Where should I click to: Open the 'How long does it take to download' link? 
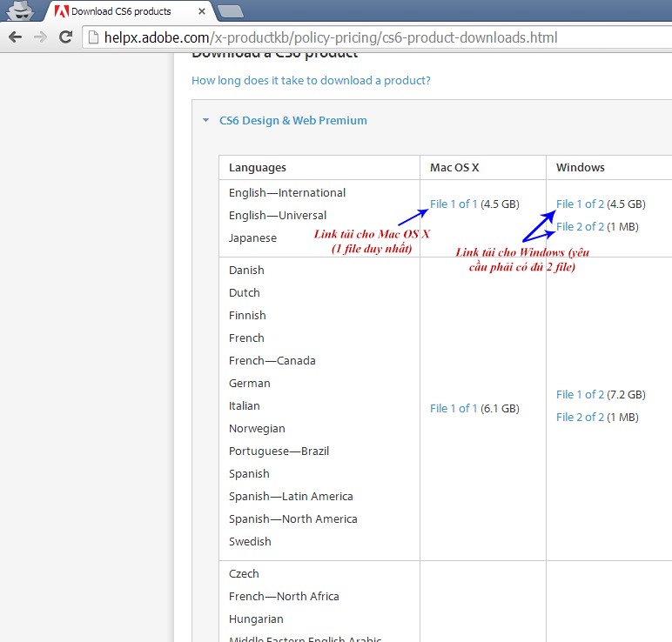point(311,81)
